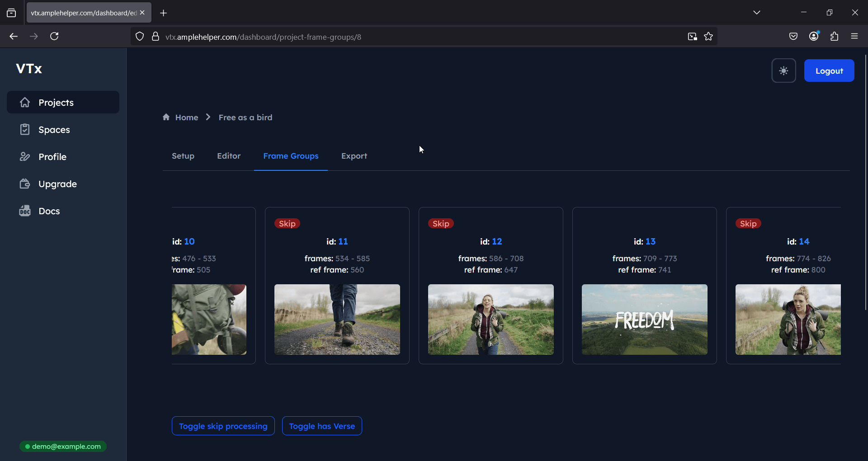Expand the list all tabs dropdown arrow

757,13
